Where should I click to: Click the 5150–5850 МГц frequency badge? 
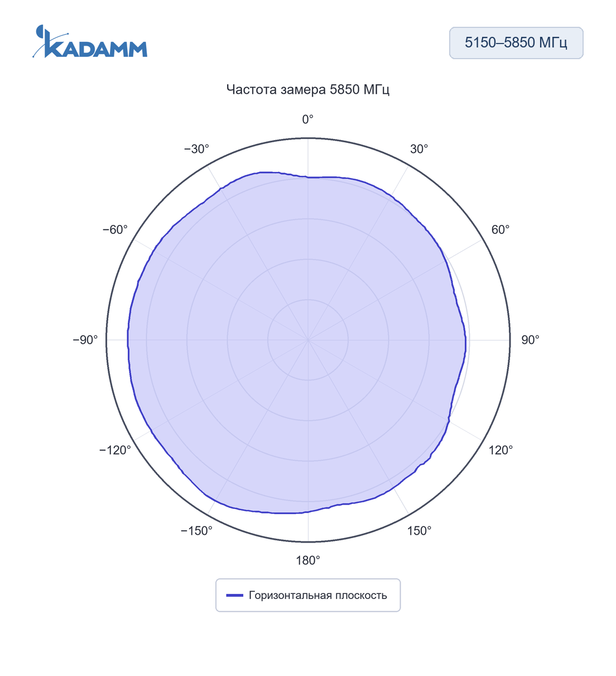516,43
